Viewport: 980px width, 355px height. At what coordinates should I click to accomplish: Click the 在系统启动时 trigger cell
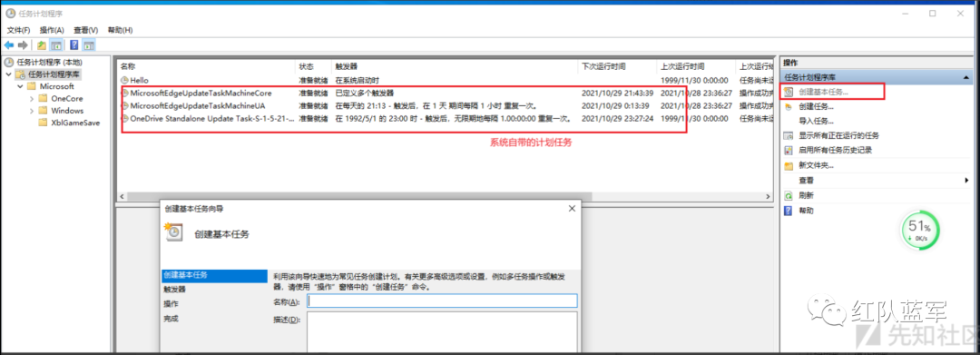[358, 80]
